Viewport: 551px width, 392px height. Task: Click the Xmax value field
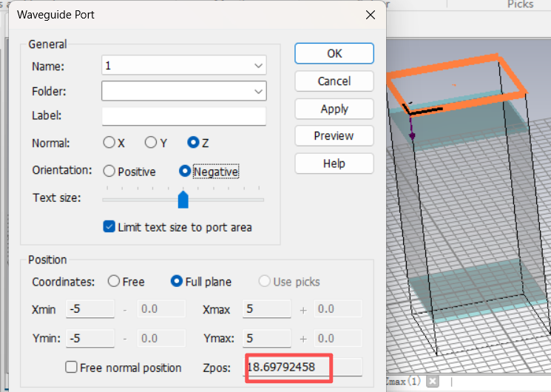267,309
